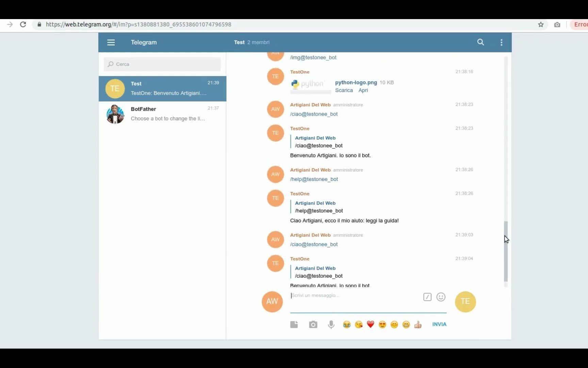Image resolution: width=588 pixels, height=368 pixels.
Task: Open the three-dot chat options menu
Action: (501, 42)
